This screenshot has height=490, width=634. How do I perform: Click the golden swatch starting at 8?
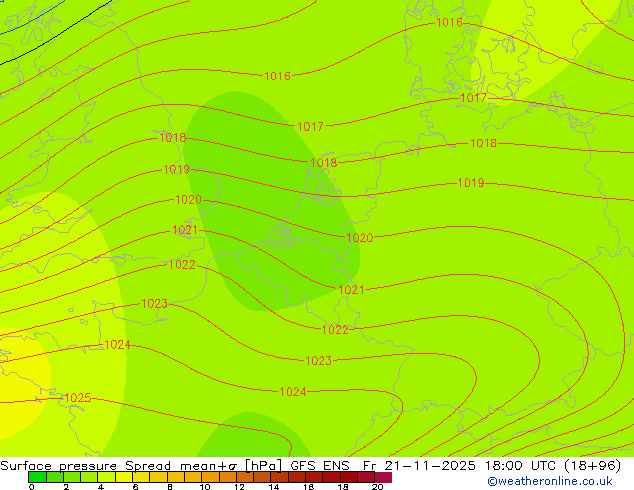pyautogui.click(x=176, y=477)
